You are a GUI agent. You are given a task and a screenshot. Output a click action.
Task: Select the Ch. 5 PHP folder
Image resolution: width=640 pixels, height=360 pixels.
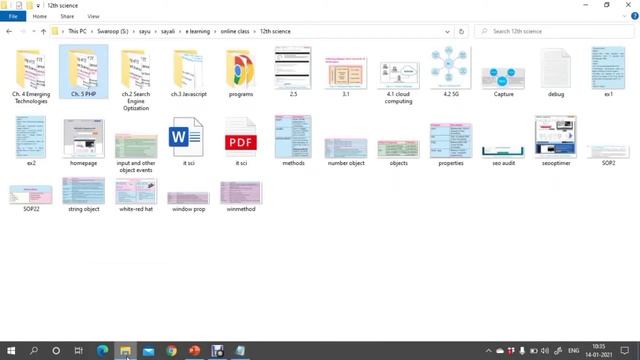84,72
